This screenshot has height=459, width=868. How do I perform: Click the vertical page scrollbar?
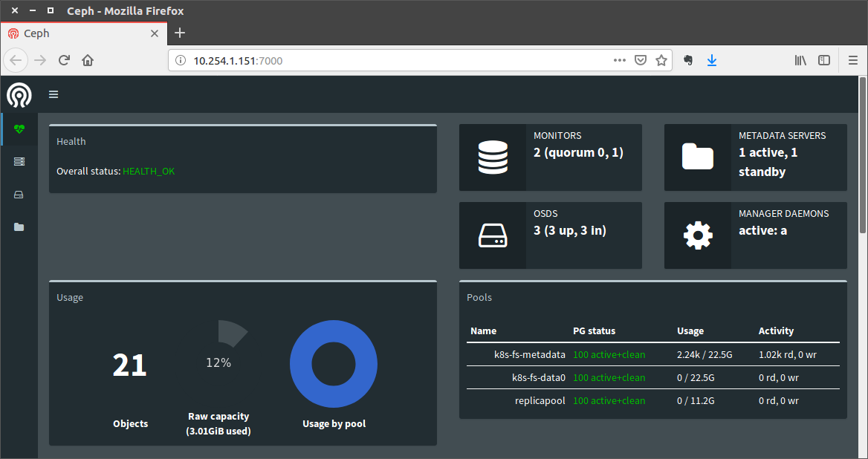pyautogui.click(x=863, y=156)
